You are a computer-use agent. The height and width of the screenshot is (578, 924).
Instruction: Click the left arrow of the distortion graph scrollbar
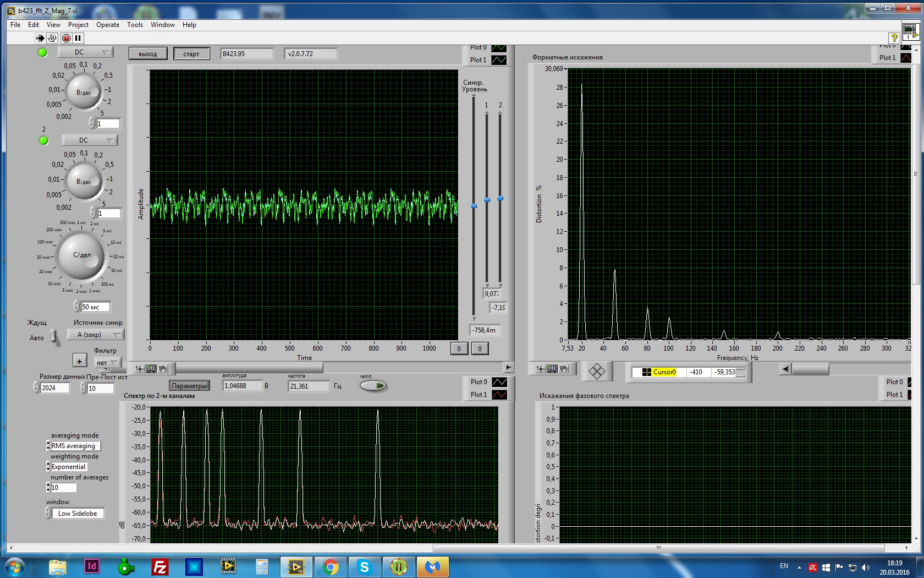coord(785,369)
